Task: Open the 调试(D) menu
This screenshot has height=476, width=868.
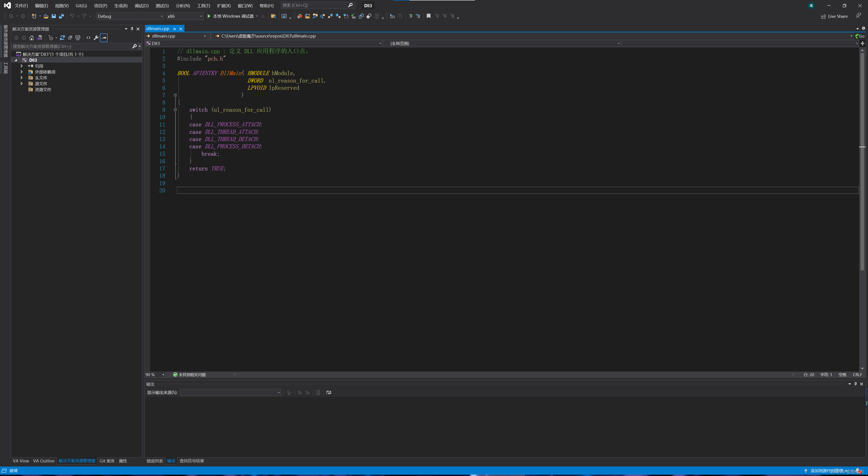Action: [141, 6]
